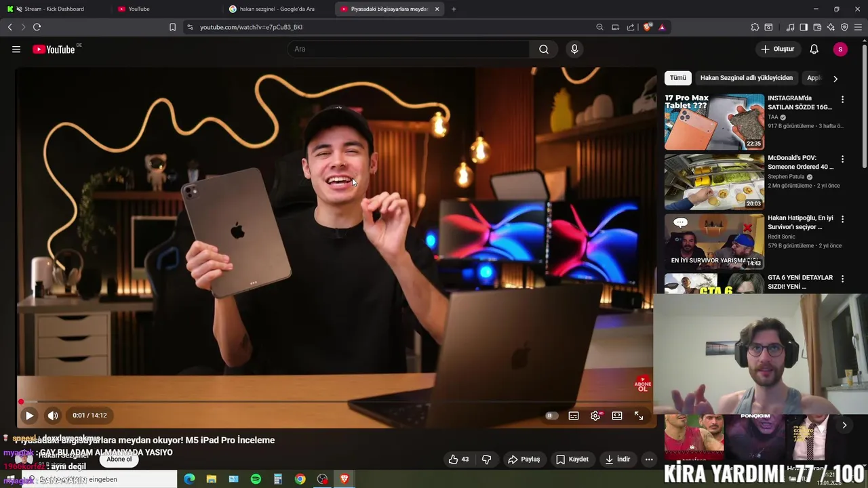Share the video via Paylaş

[x=524, y=459]
